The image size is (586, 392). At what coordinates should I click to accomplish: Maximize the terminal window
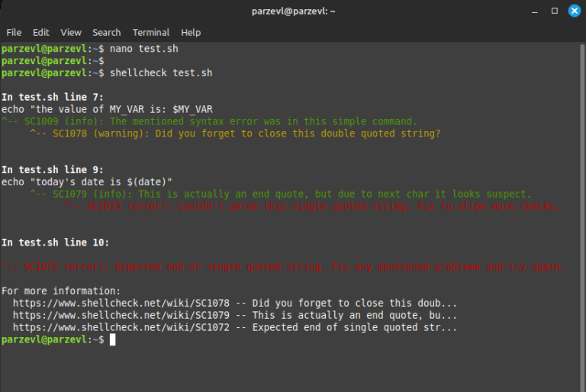pos(555,11)
